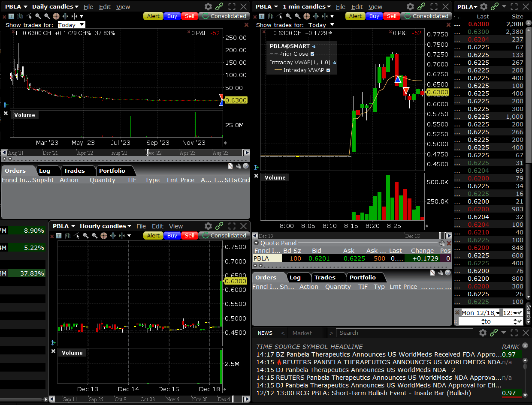The height and width of the screenshot is (405, 532).
Task: Open settings gear of Daily candles chart
Action: coord(208,6)
